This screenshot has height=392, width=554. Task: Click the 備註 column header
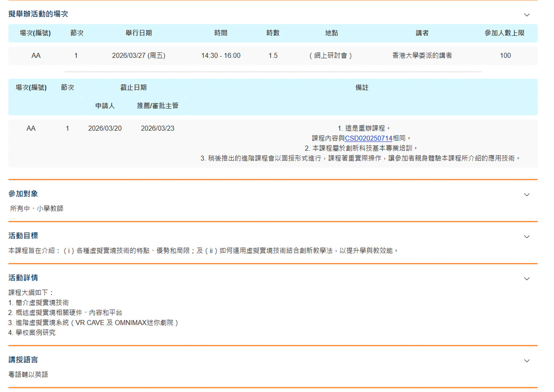pos(362,88)
